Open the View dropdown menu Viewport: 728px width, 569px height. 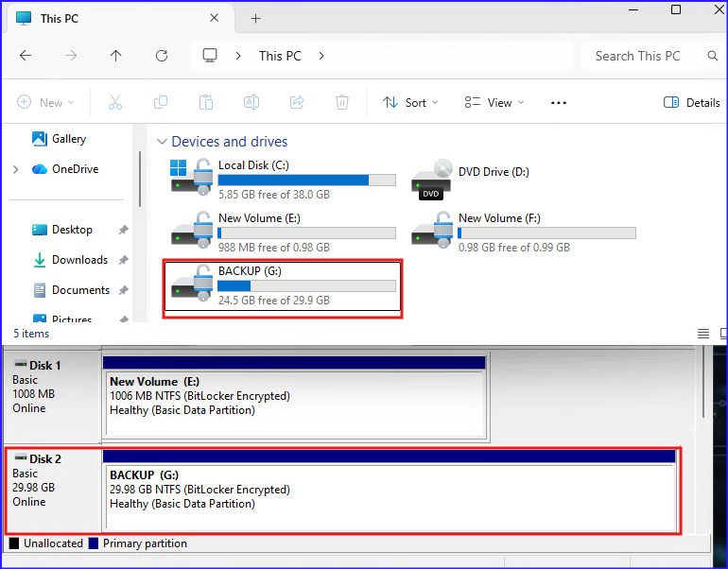tap(492, 102)
